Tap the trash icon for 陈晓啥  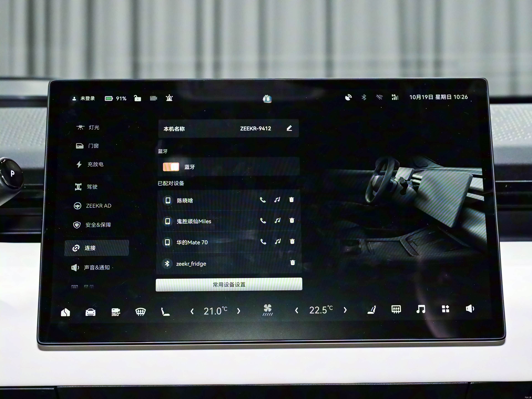point(291,200)
